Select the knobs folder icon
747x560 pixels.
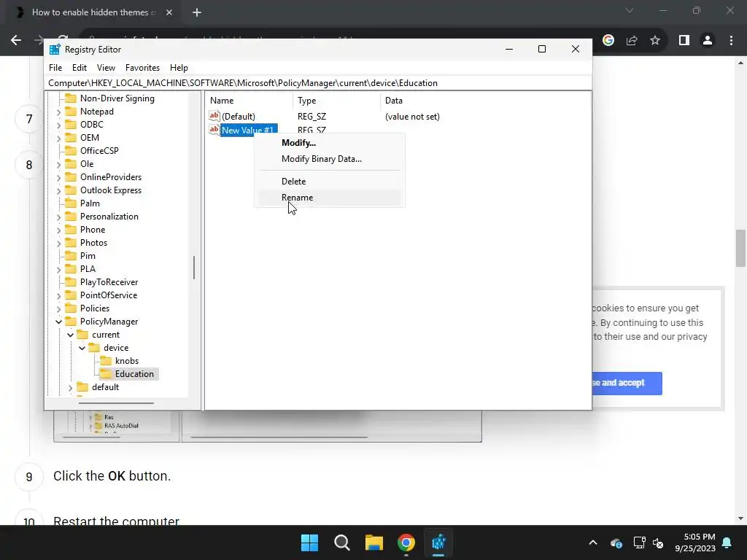(106, 360)
